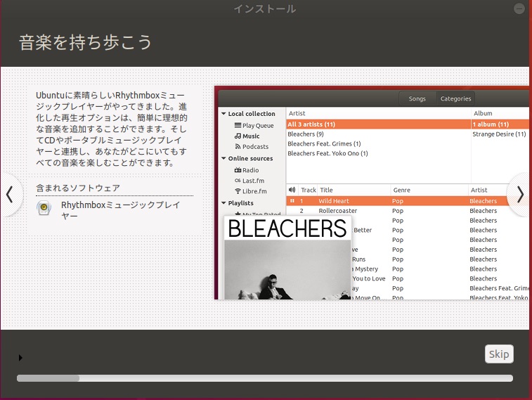Click the Bleachers album cover art
The height and width of the screenshot is (400, 532).
coord(287,257)
